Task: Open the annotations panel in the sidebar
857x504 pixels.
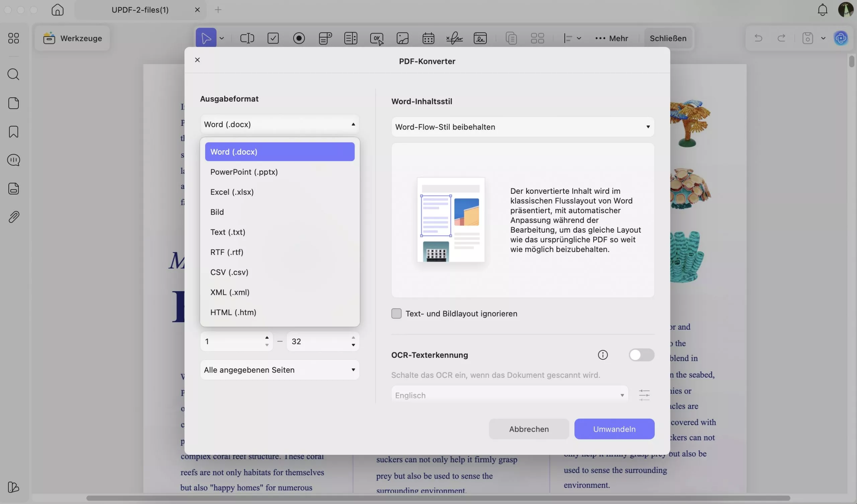Action: pyautogui.click(x=14, y=160)
